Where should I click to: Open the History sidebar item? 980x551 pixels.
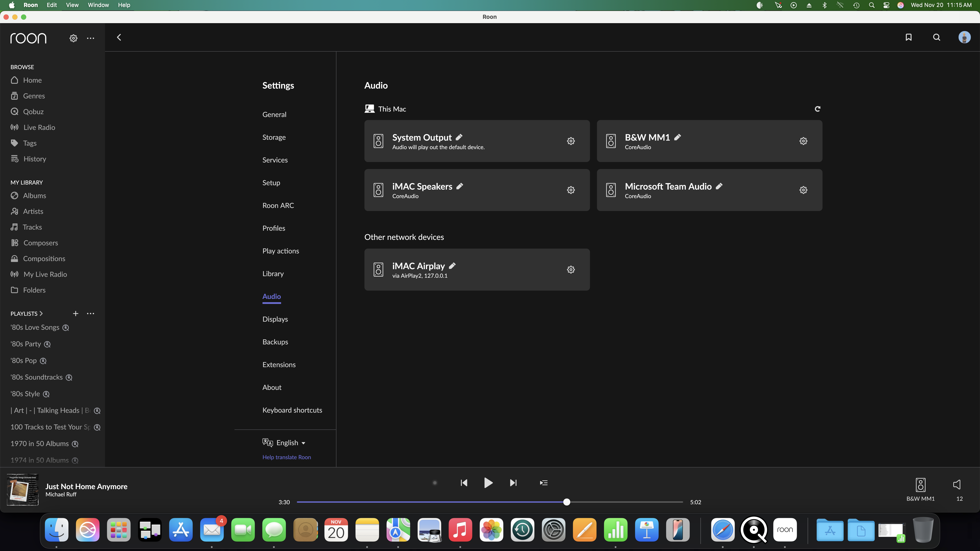tap(28, 159)
